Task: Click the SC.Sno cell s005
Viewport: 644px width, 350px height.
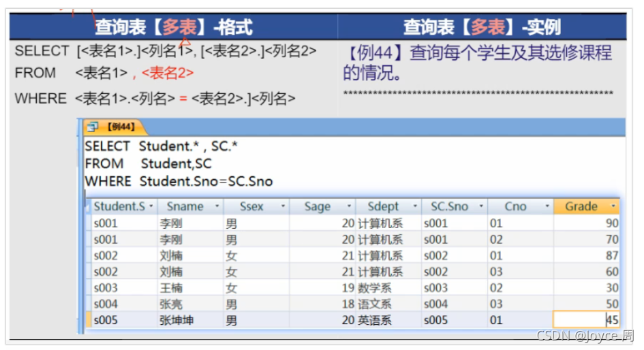Action: [455, 320]
